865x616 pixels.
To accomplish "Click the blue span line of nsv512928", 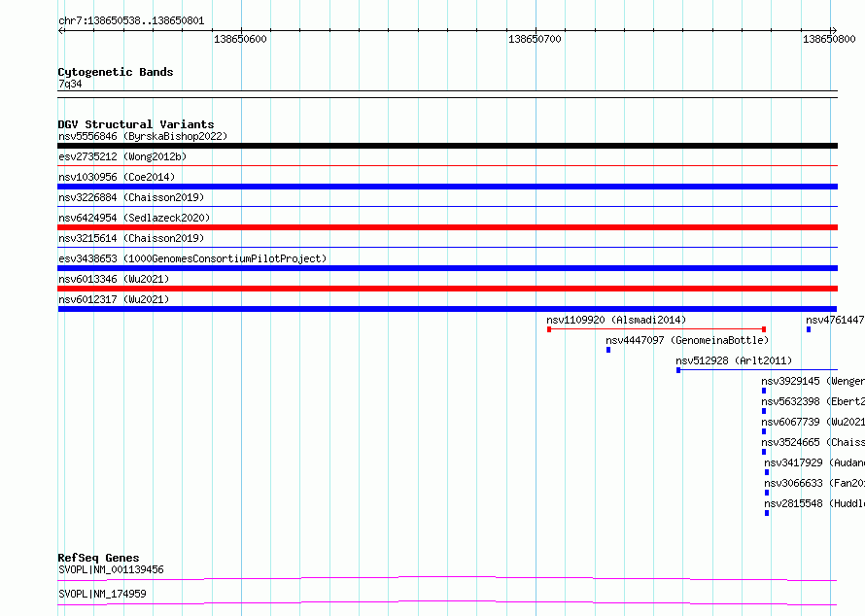I will tap(757, 370).
